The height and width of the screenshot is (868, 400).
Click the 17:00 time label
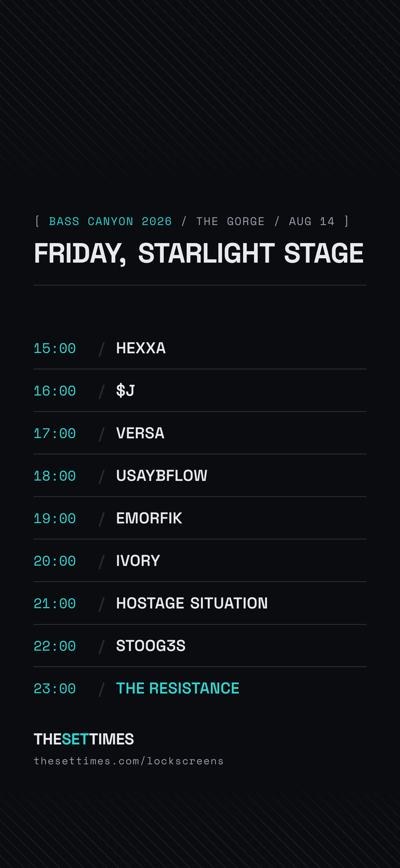(55, 433)
